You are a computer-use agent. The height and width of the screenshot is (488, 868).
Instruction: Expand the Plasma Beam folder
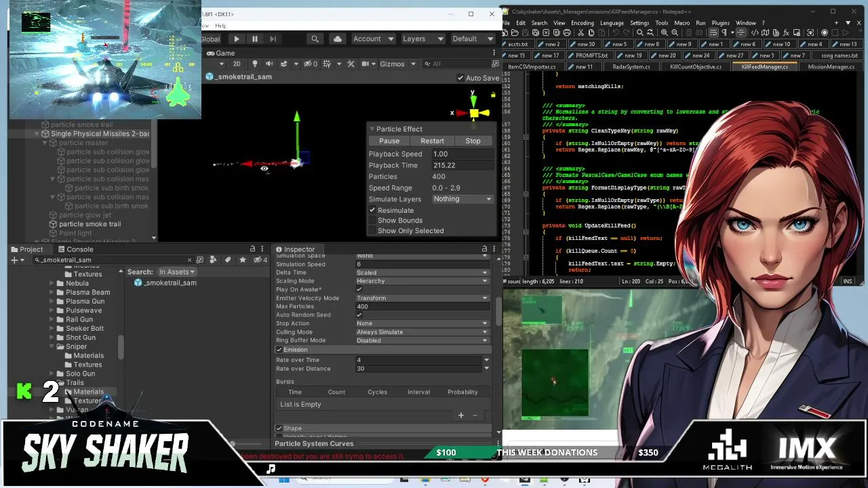pos(52,292)
